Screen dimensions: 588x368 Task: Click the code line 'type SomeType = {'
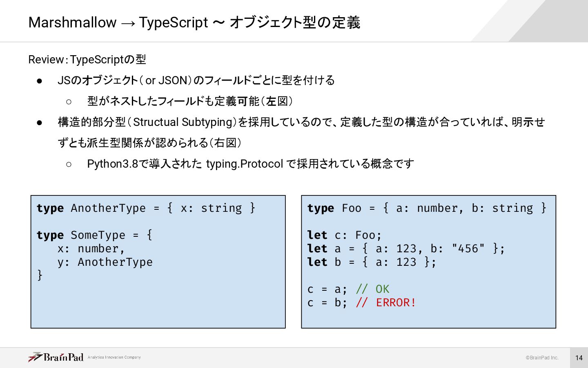tap(94, 235)
